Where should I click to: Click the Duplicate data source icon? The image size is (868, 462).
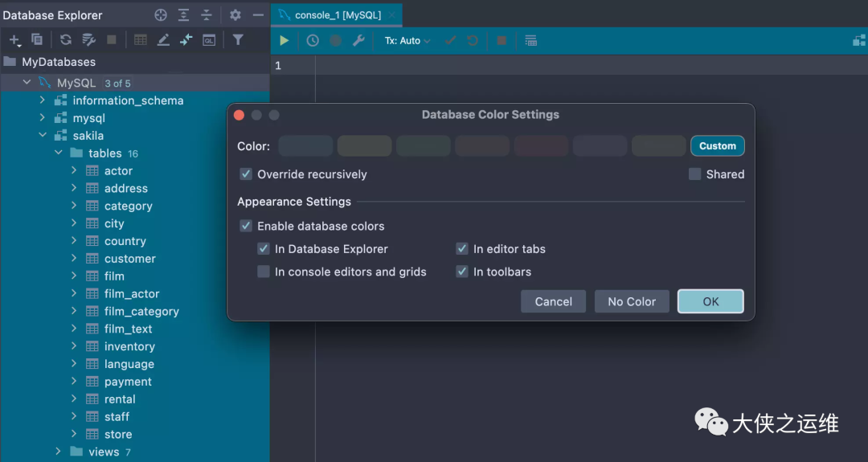[37, 40]
